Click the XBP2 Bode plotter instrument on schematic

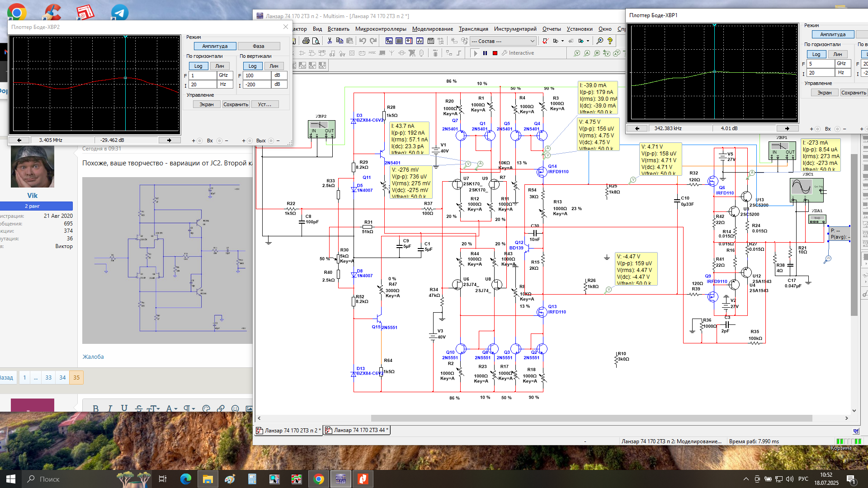321,129
